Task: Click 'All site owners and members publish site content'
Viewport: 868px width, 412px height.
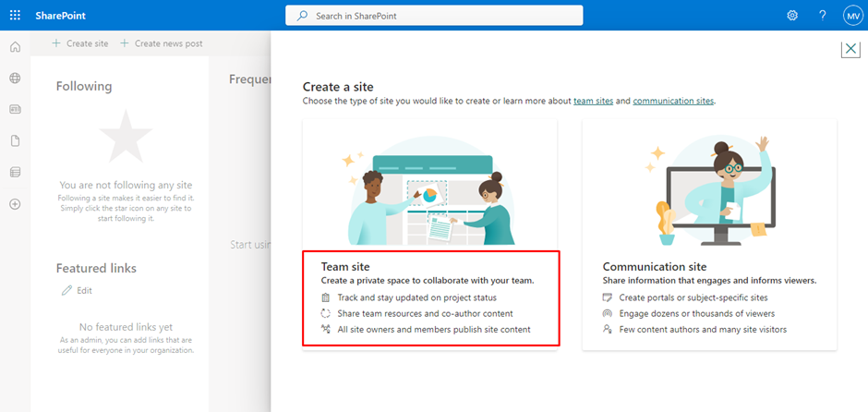Action: pos(434,329)
